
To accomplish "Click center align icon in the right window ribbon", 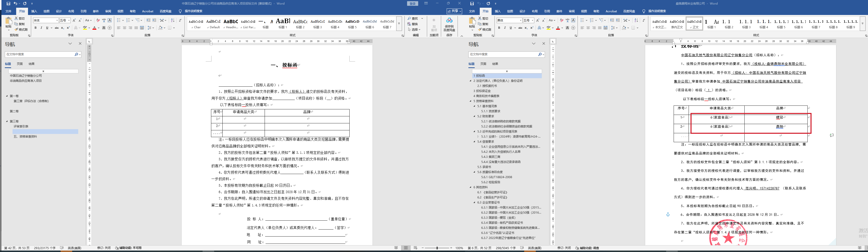I will (x=588, y=28).
